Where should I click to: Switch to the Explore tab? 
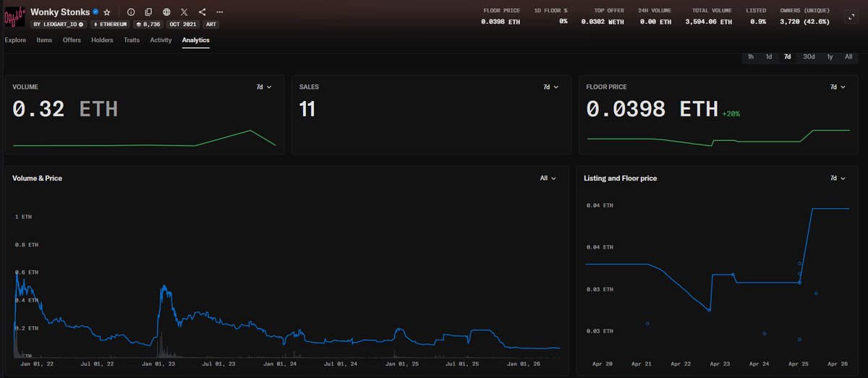[x=15, y=40]
